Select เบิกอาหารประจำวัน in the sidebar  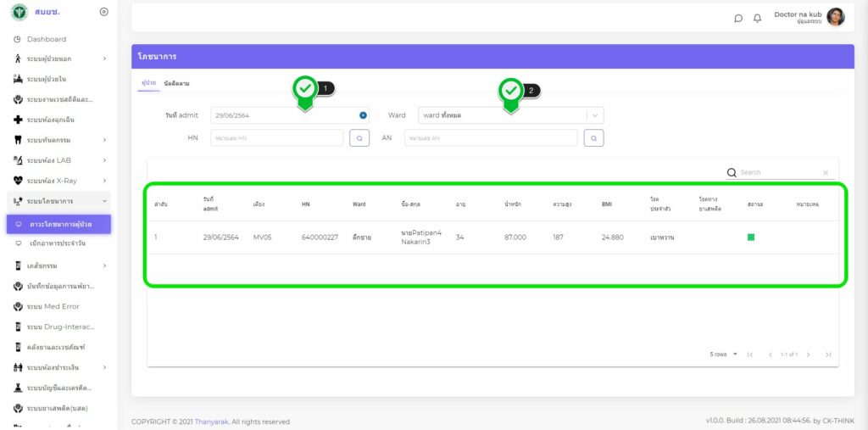(x=57, y=243)
